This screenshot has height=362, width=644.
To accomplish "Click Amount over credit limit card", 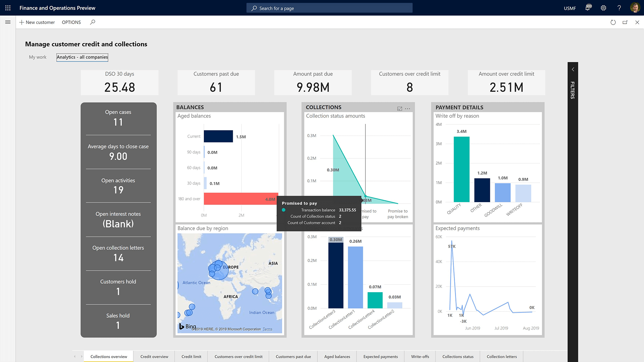I will 506,83.
